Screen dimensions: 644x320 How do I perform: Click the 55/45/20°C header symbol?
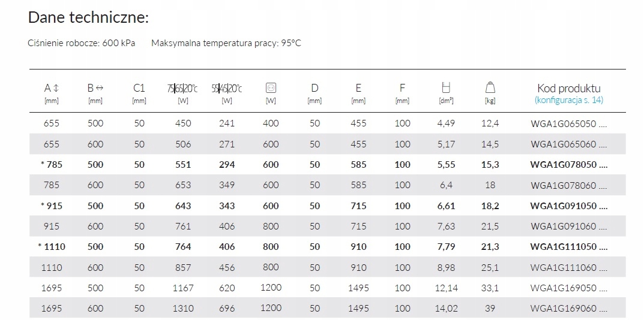click(227, 89)
